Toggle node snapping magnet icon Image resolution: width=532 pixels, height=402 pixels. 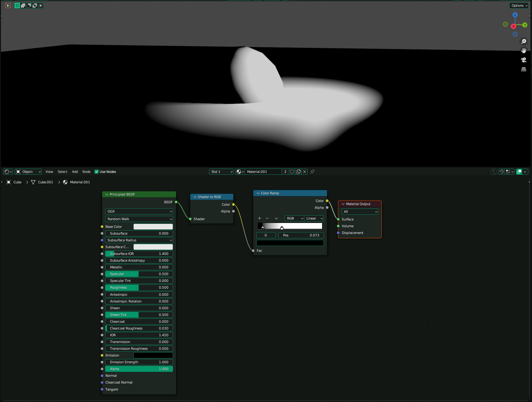click(x=502, y=172)
